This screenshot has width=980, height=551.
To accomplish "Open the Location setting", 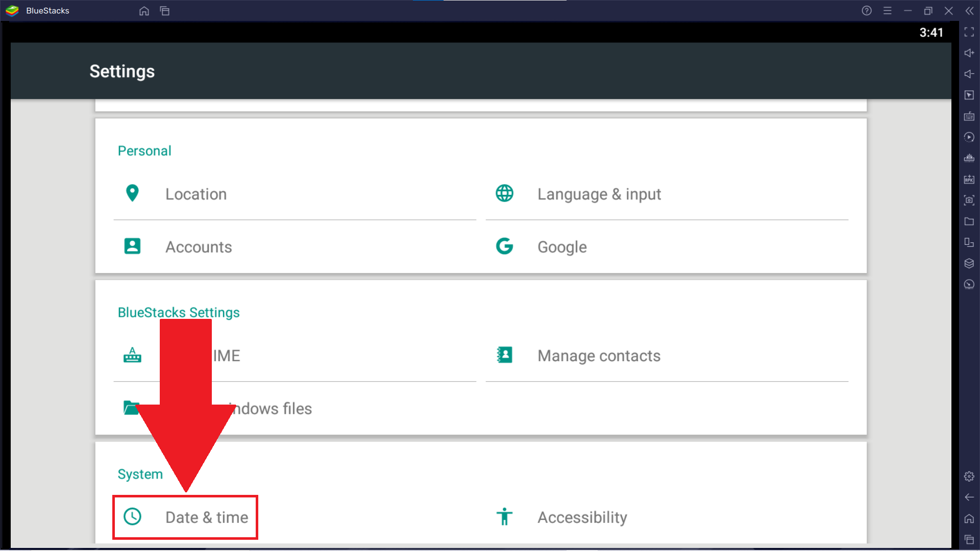I will tap(295, 194).
